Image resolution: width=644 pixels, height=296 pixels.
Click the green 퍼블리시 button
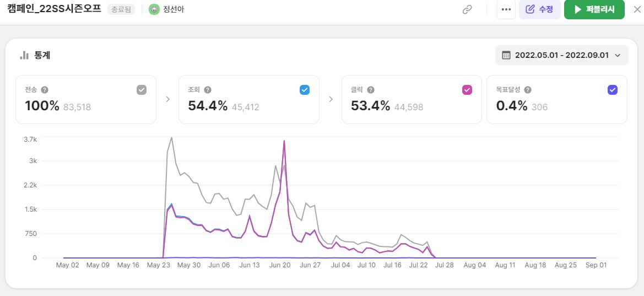594,9
